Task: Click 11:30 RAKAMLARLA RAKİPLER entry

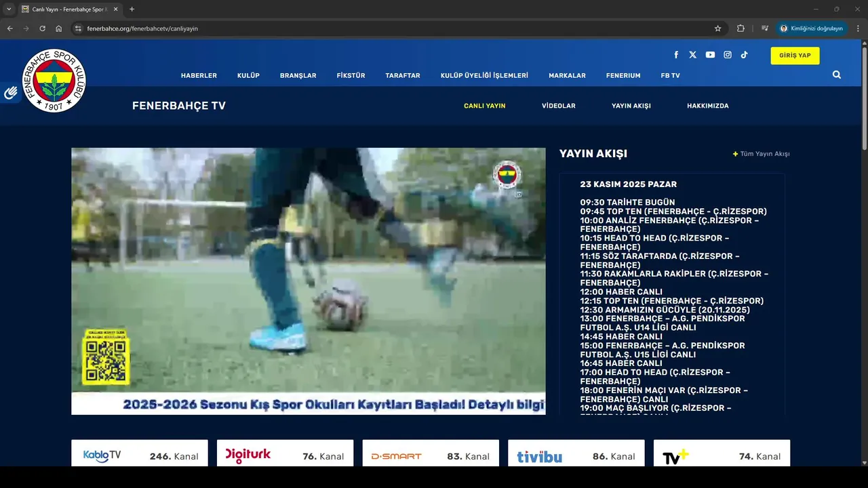Action: (x=675, y=279)
